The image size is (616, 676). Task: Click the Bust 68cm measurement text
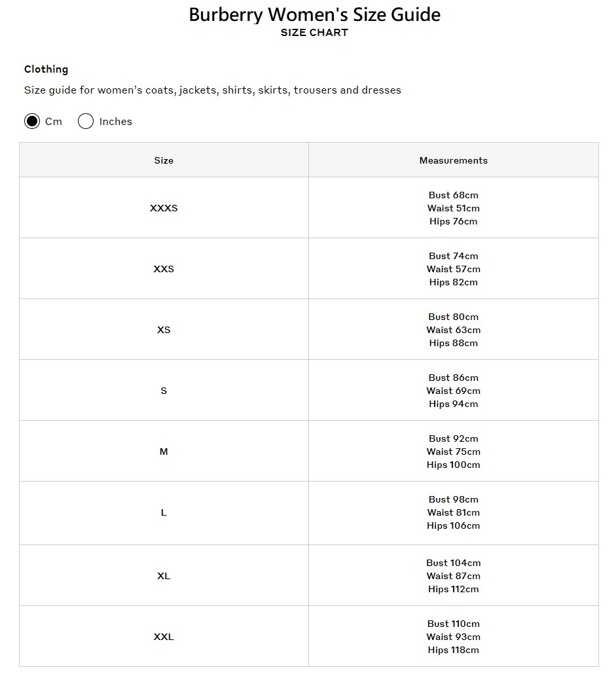453,195
